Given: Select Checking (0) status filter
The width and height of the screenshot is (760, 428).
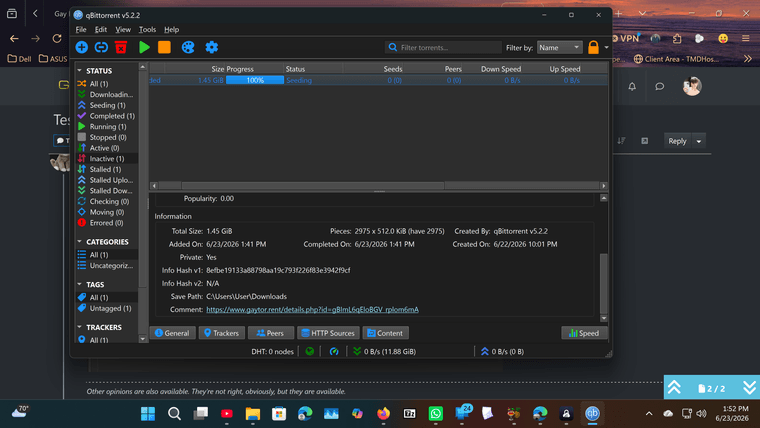Looking at the screenshot, I should (x=107, y=201).
